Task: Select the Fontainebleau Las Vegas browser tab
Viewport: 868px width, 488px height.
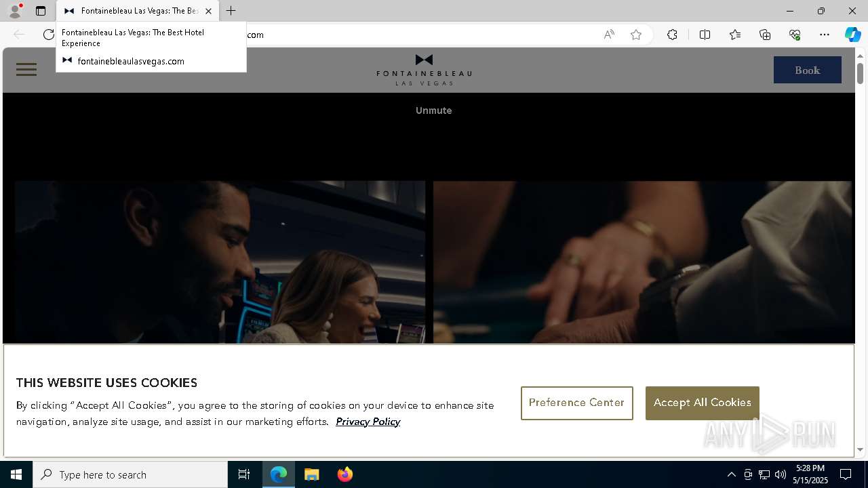Action: coord(138,11)
